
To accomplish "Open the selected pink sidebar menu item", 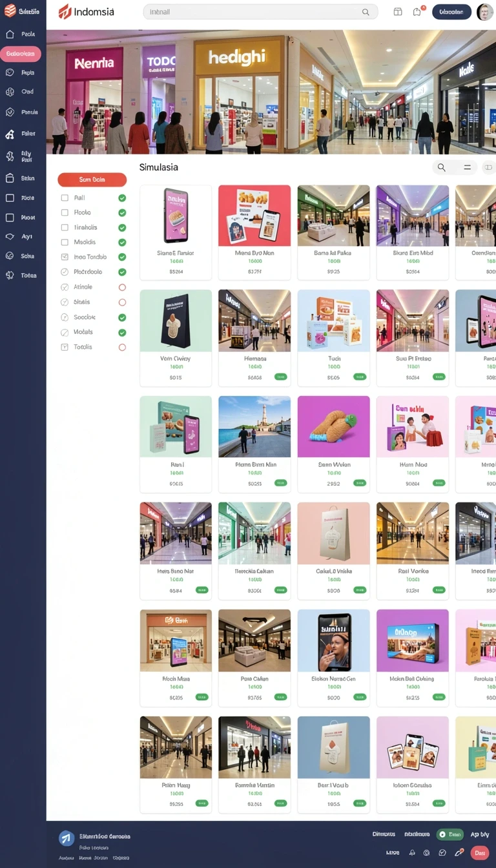I will [21, 54].
